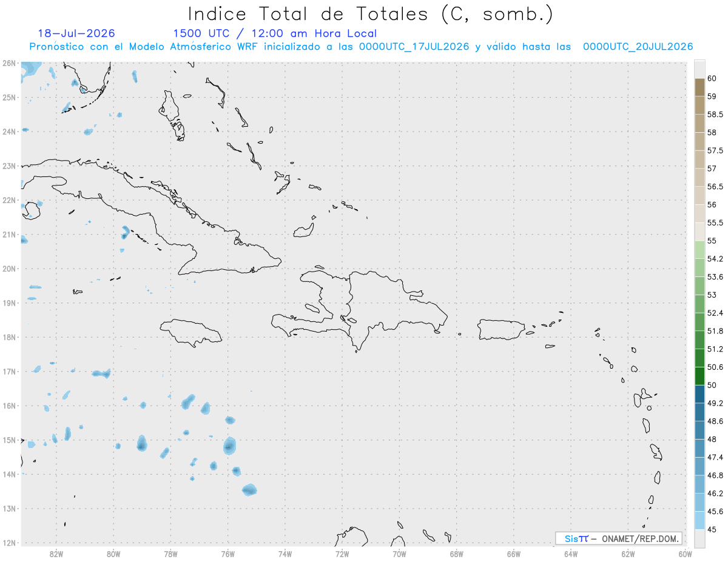
Task: Click the 21N latitude label
Action: tap(9, 235)
